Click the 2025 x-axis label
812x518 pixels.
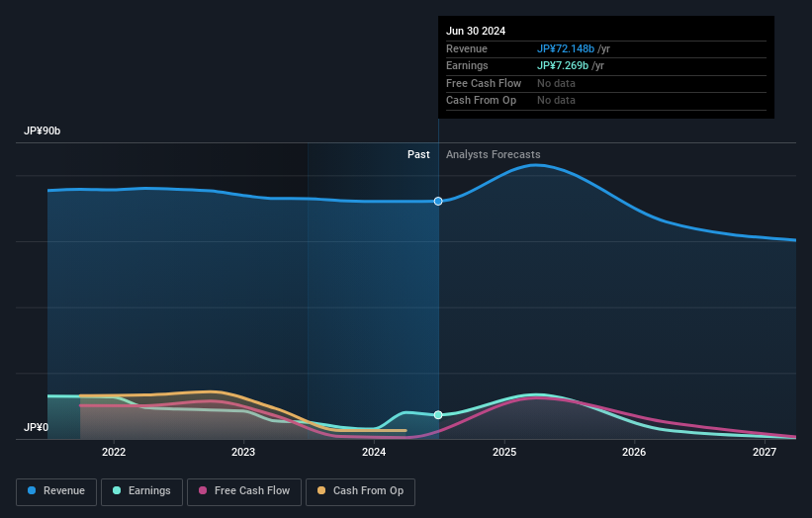coord(504,453)
